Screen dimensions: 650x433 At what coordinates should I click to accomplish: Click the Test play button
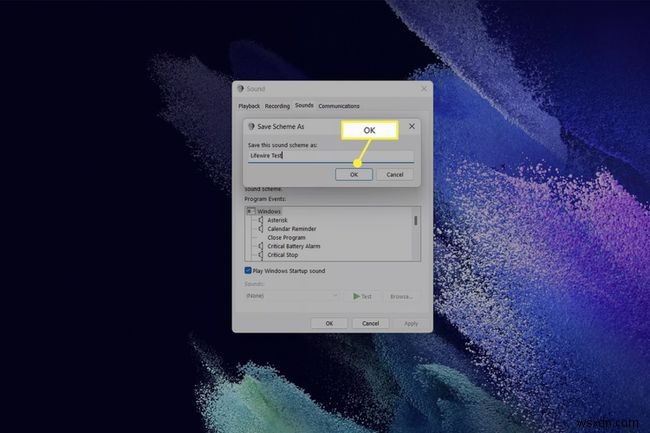[362, 296]
